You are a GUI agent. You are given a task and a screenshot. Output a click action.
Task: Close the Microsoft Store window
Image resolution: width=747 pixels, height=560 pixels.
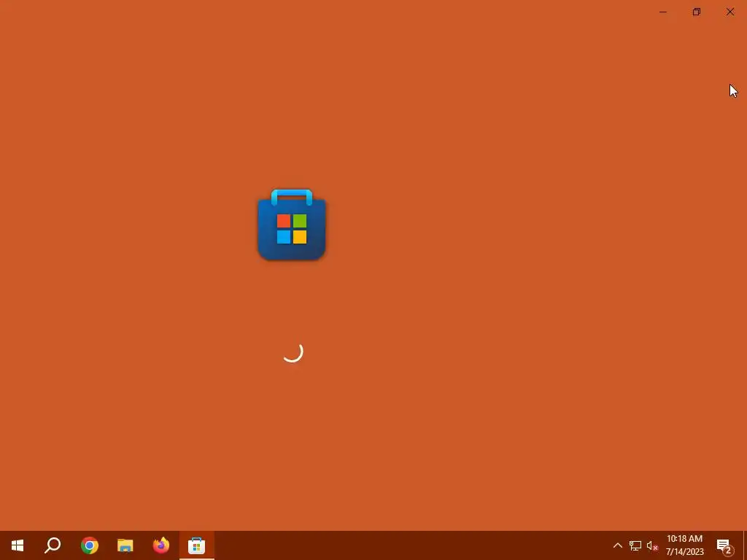(x=730, y=12)
